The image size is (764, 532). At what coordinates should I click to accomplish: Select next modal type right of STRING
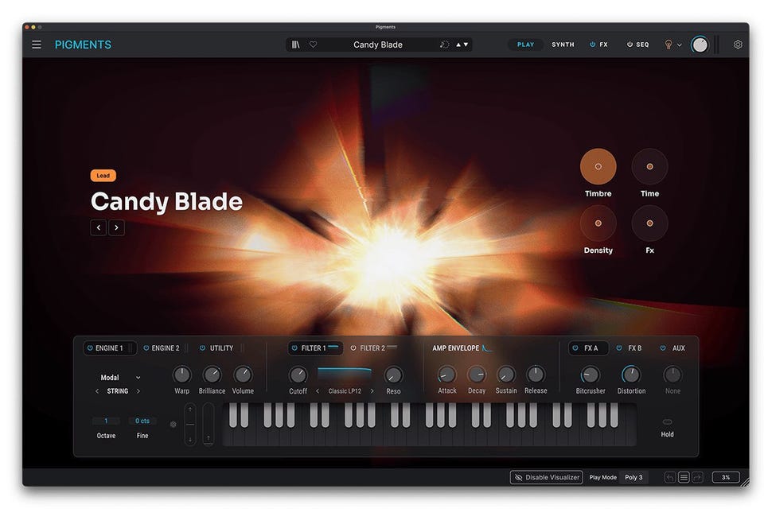pyautogui.click(x=138, y=390)
